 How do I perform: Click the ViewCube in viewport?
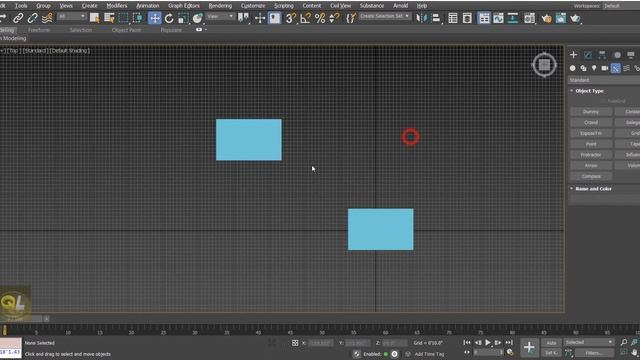pyautogui.click(x=544, y=64)
